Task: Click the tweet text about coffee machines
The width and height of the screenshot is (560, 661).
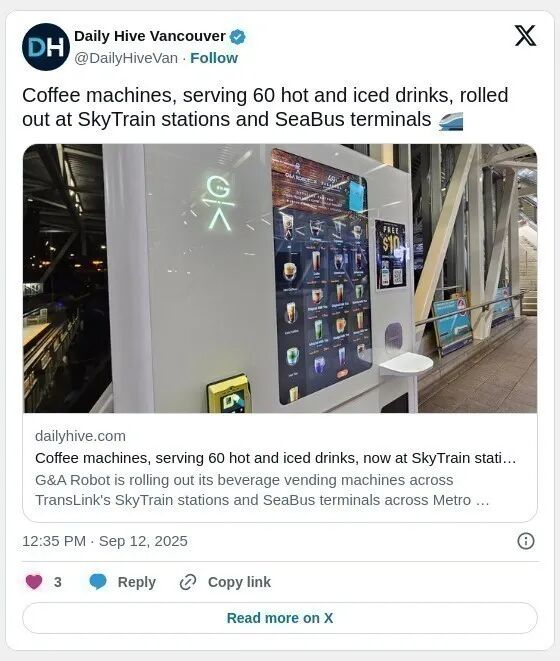Action: 265,107
